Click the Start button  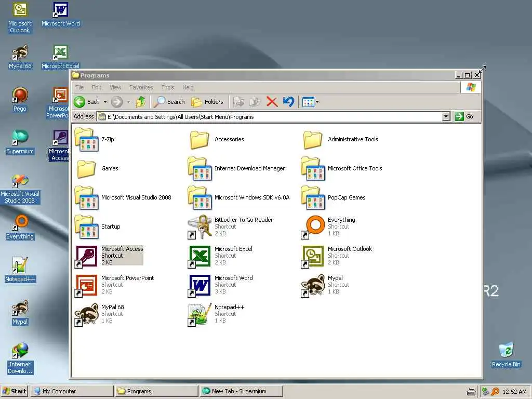(15, 391)
